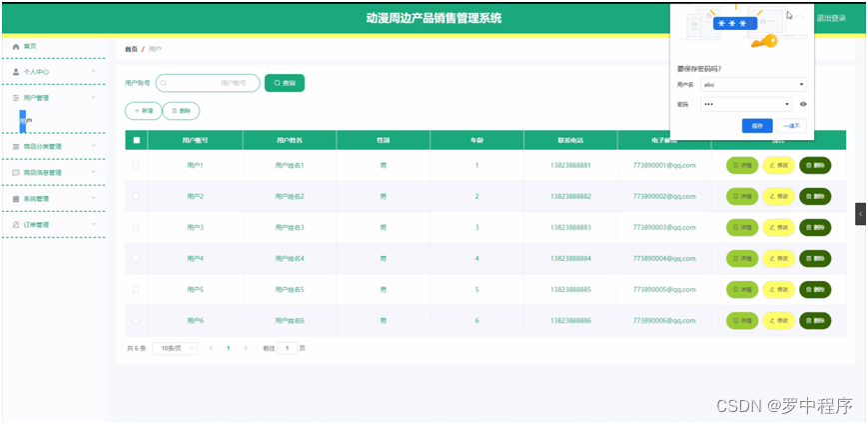Click the 一律不 never button in password popup
Image resolution: width=868 pixels, height=424 pixels.
pos(792,126)
